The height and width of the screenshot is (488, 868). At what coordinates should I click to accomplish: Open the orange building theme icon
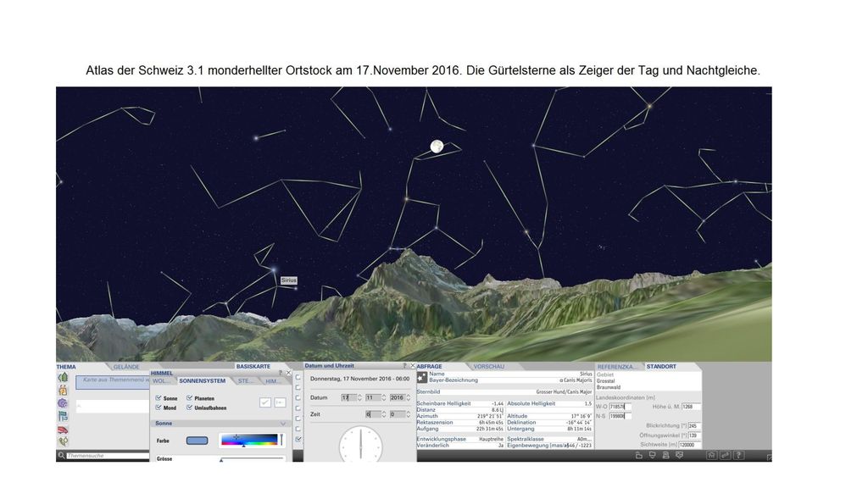pyautogui.click(x=63, y=390)
